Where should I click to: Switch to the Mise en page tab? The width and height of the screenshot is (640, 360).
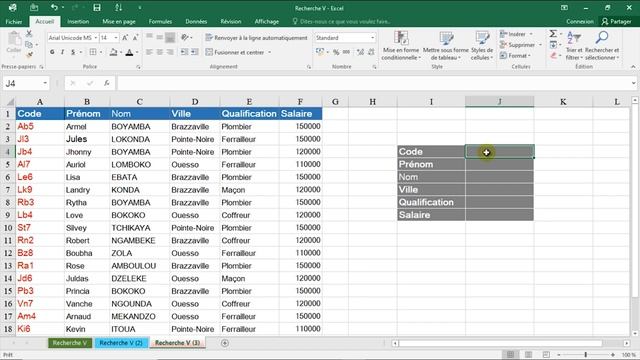(x=119, y=21)
